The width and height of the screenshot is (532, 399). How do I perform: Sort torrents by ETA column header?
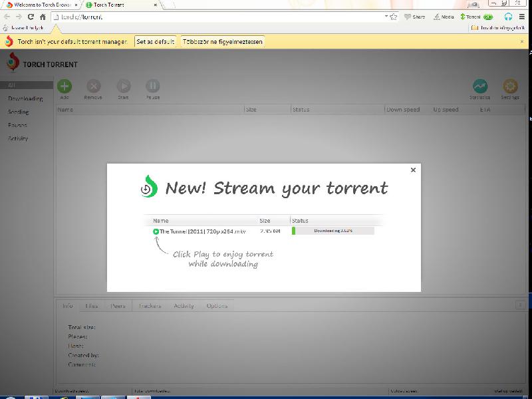tap(485, 110)
